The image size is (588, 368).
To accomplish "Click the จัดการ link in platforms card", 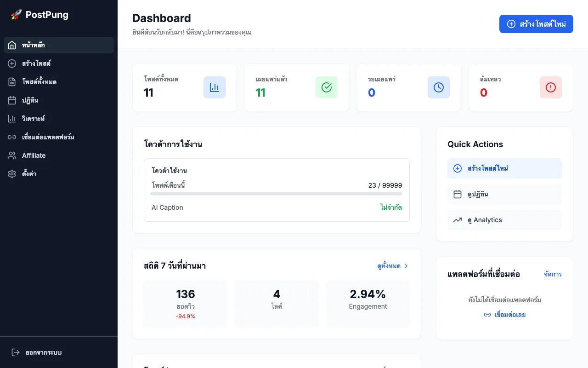I will pyautogui.click(x=553, y=274).
